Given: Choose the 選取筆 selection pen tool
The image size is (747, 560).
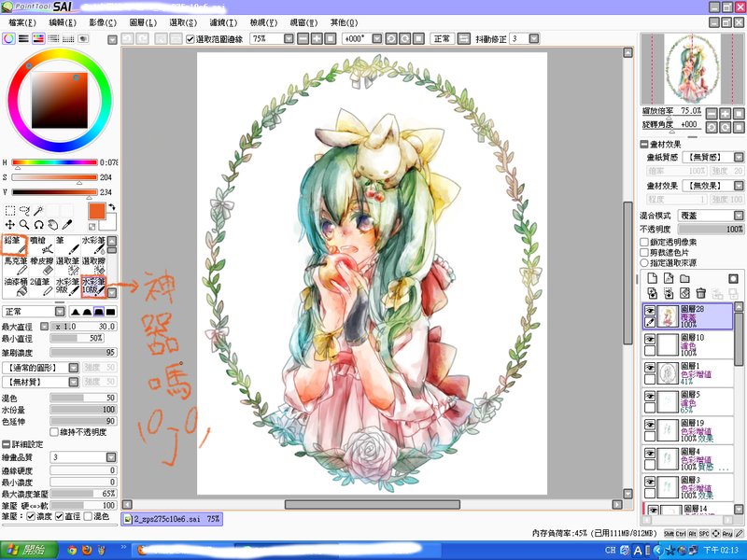Looking at the screenshot, I should [x=67, y=266].
